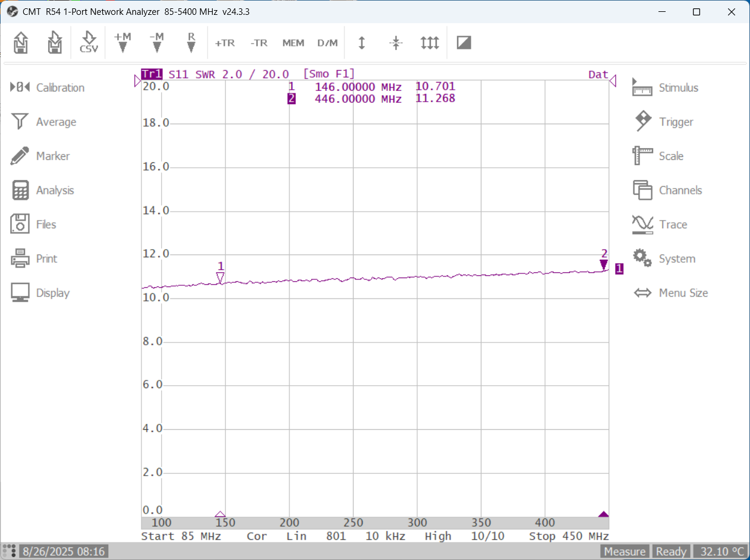750x560 pixels.
Task: Remove a marker with -M icon
Action: point(156,43)
